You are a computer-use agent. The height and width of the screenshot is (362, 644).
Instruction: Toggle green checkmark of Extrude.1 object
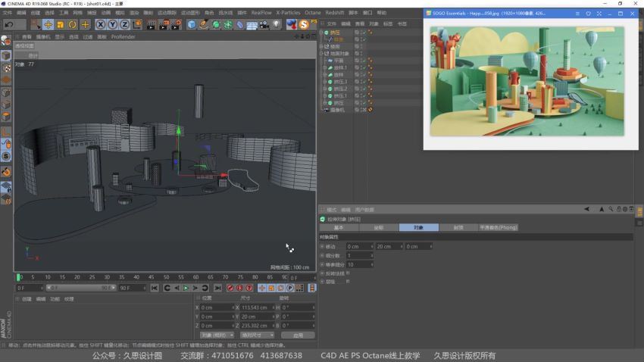click(364, 95)
